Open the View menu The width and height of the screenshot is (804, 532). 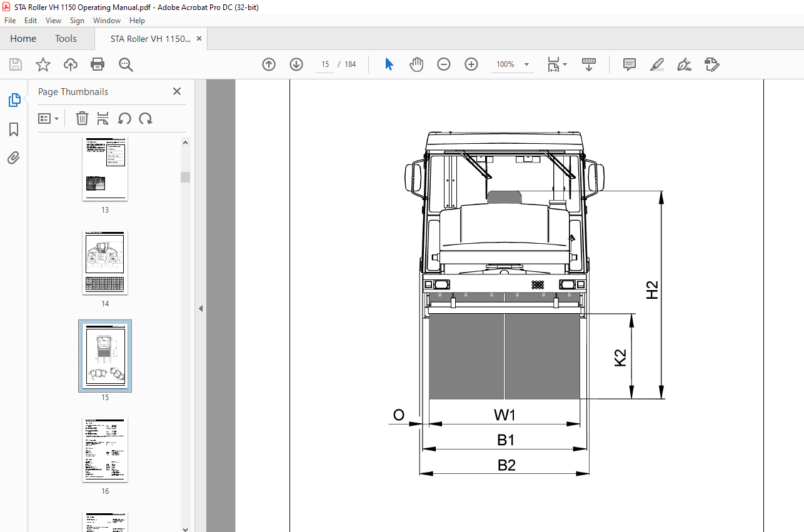click(53, 21)
